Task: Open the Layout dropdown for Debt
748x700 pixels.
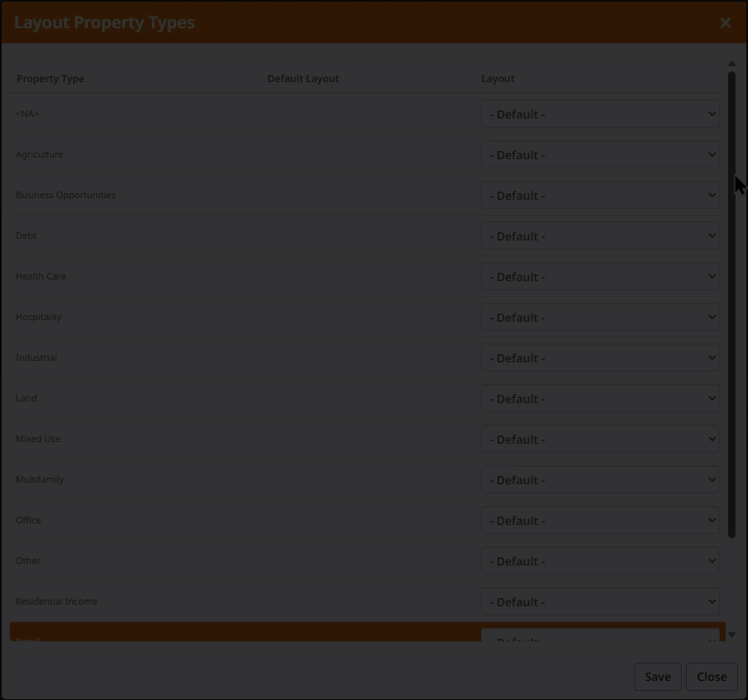Action: [x=600, y=236]
